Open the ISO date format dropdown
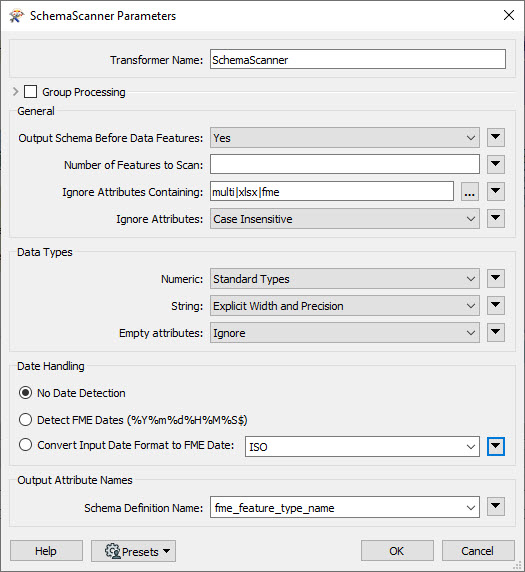Screen dimensions: 525x572 click(362, 447)
